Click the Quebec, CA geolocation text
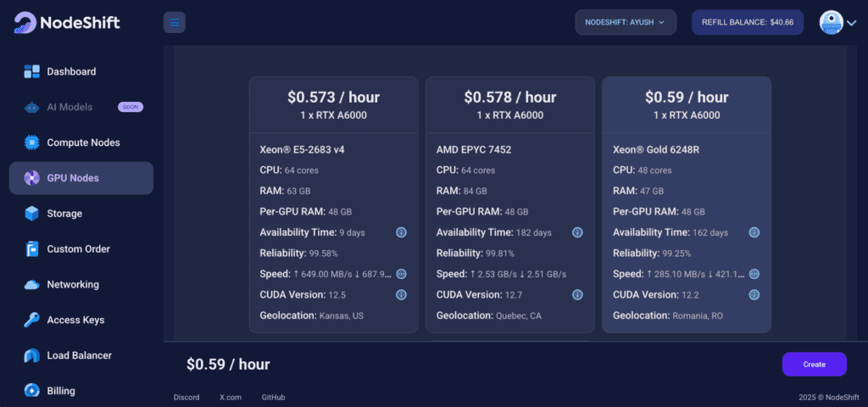The height and width of the screenshot is (407, 868). (x=518, y=315)
